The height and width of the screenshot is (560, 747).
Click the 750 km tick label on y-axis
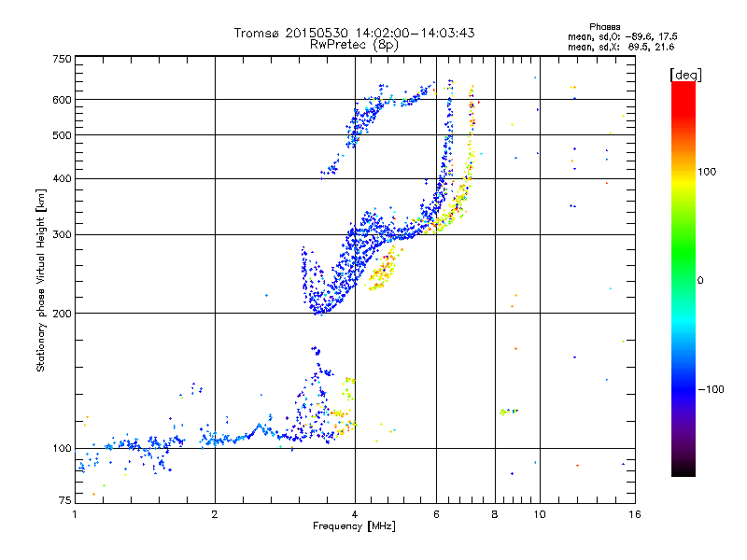[62, 60]
